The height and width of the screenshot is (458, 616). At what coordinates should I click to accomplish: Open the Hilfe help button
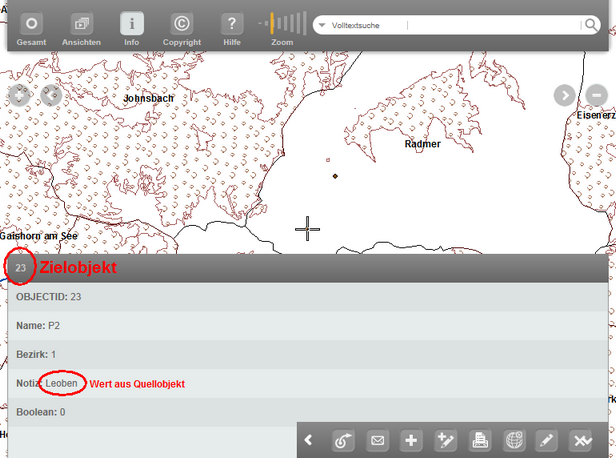click(x=231, y=24)
